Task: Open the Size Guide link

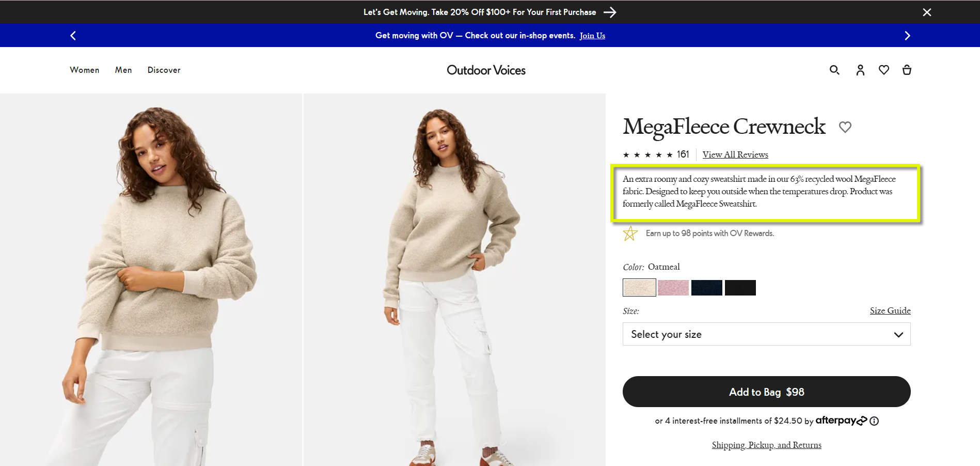Action: (x=890, y=310)
